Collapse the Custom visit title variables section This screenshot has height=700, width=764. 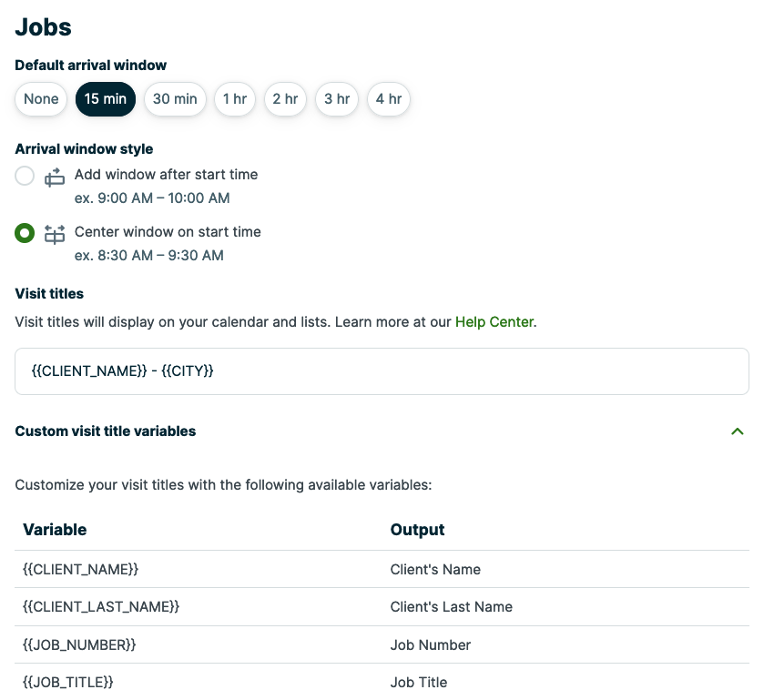pos(738,431)
